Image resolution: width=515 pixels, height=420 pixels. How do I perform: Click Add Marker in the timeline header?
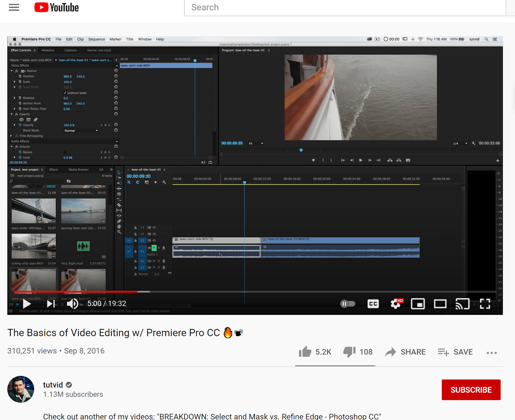click(155, 182)
